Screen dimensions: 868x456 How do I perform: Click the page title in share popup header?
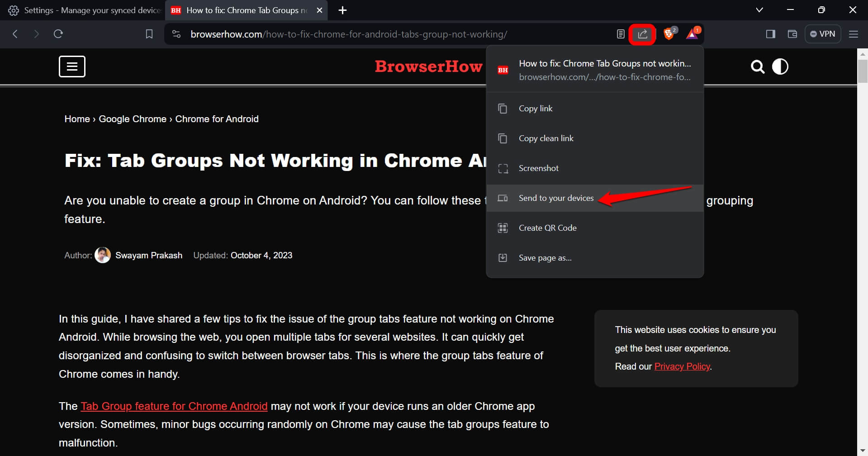point(605,63)
